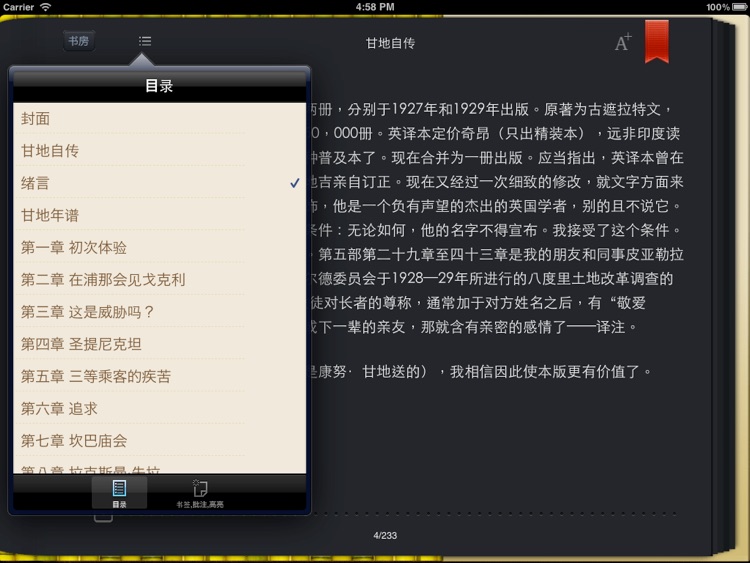Tap the Wi-Fi icon in status bar
This screenshot has width=750, height=563.
pyautogui.click(x=45, y=7)
